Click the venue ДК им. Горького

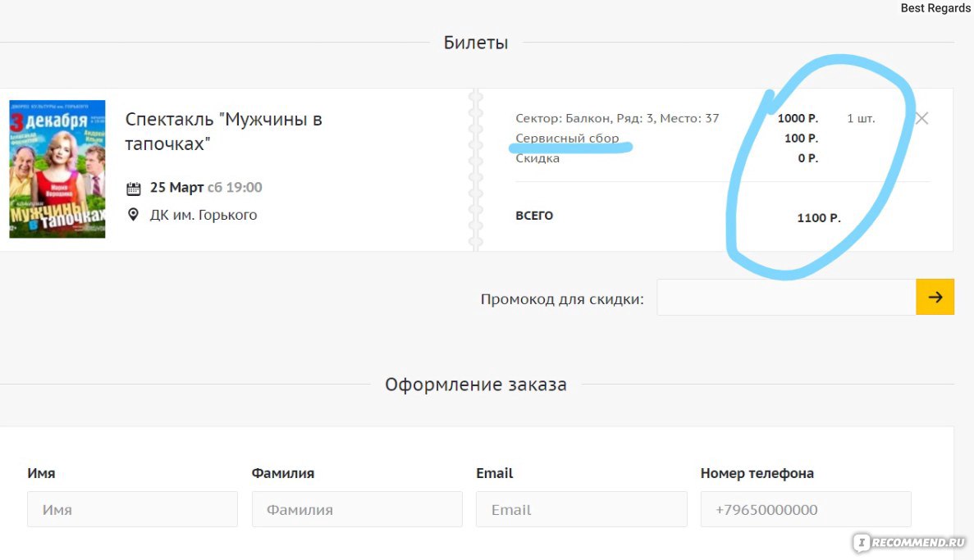[203, 215]
